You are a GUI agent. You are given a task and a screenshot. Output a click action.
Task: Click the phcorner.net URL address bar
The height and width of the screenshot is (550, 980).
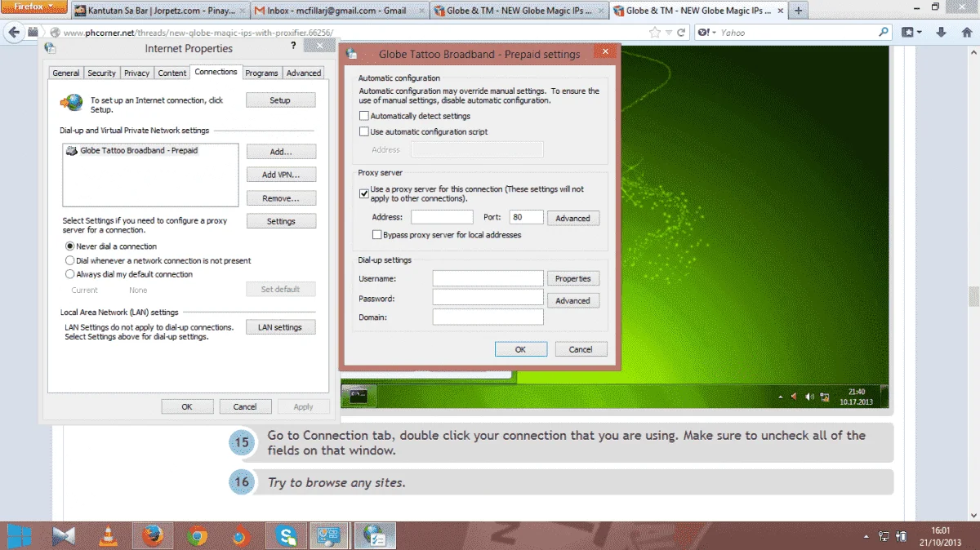(x=351, y=33)
